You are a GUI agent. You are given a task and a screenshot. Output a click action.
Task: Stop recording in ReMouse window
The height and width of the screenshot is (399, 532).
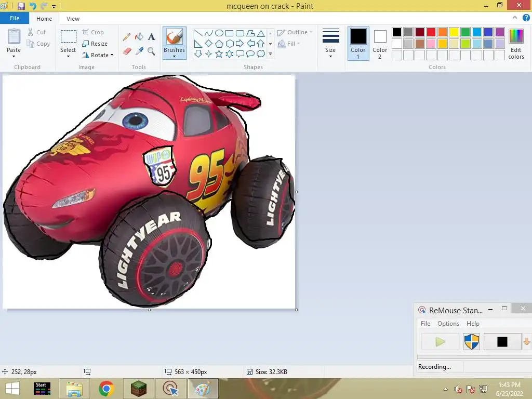coord(502,342)
